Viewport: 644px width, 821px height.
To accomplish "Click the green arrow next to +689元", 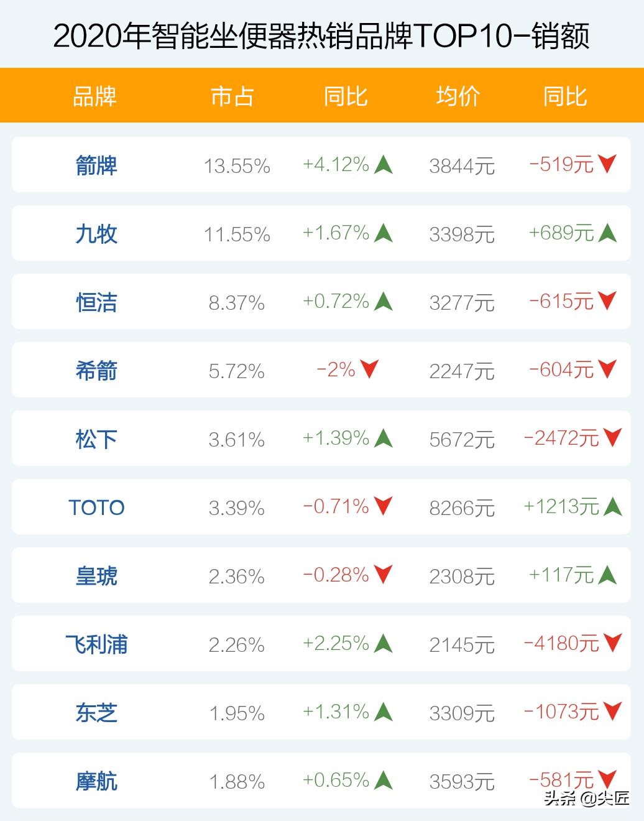I will coord(607,233).
